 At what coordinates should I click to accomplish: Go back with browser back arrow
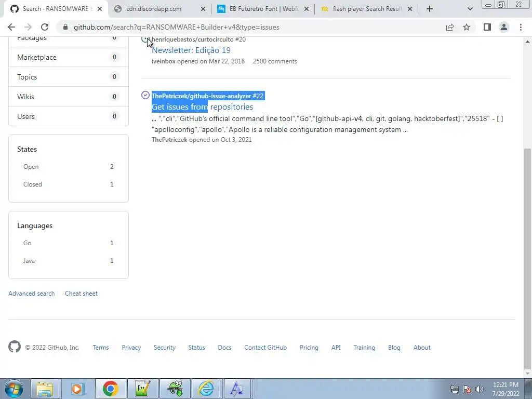(x=11, y=27)
